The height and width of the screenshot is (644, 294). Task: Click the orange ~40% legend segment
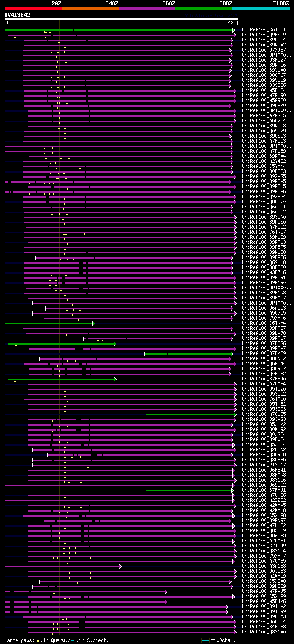coord(90,8)
